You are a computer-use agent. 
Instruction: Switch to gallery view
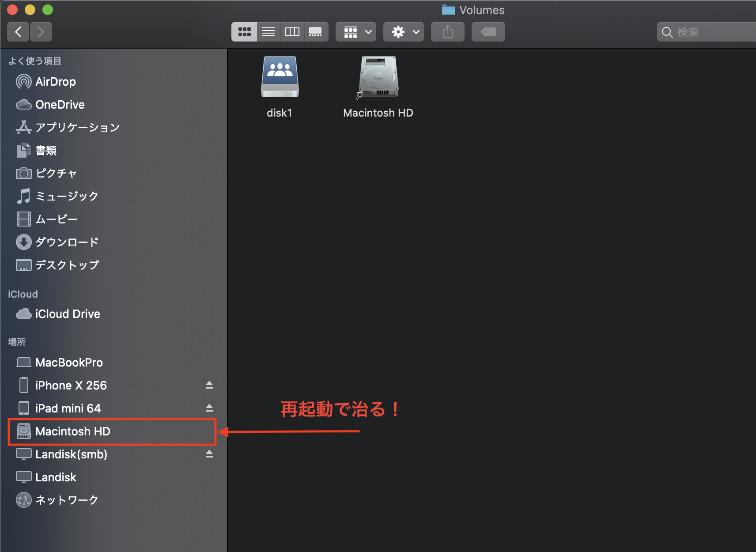point(316,32)
